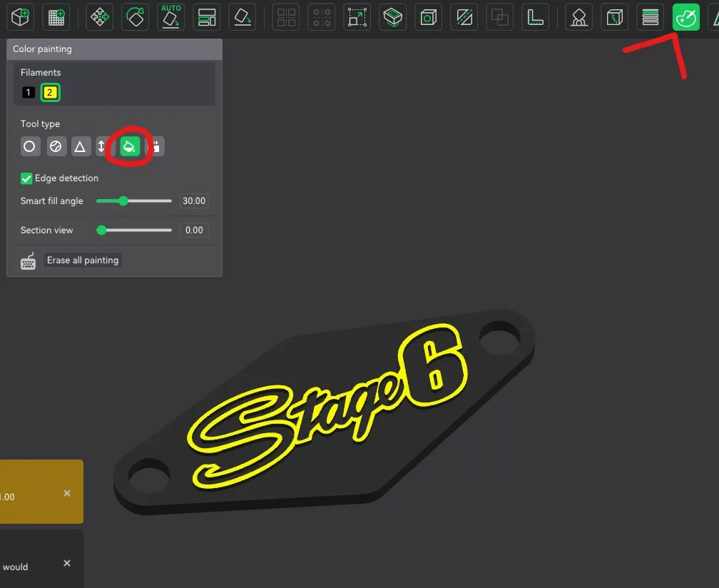Toggle the Color painting palette icon
Screen dimensions: 719x588
(x=686, y=17)
